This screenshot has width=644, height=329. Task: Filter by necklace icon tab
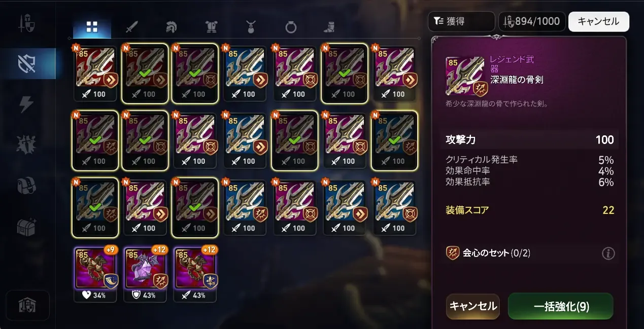click(x=251, y=27)
